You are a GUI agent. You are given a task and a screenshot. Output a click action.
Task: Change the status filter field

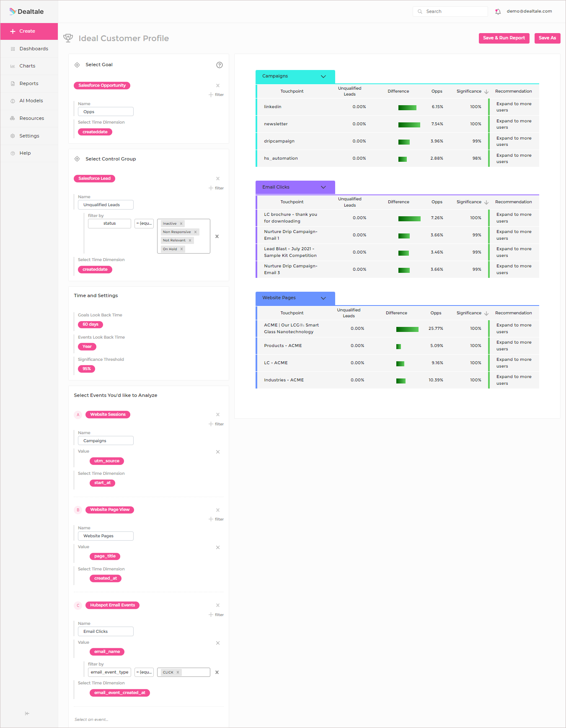click(109, 223)
